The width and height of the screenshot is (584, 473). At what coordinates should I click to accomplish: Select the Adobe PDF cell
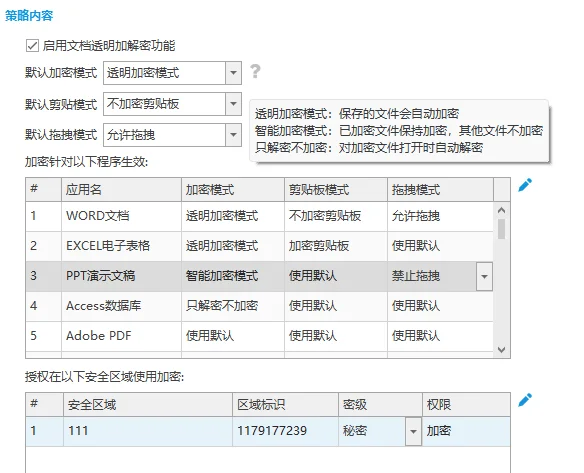pos(121,336)
